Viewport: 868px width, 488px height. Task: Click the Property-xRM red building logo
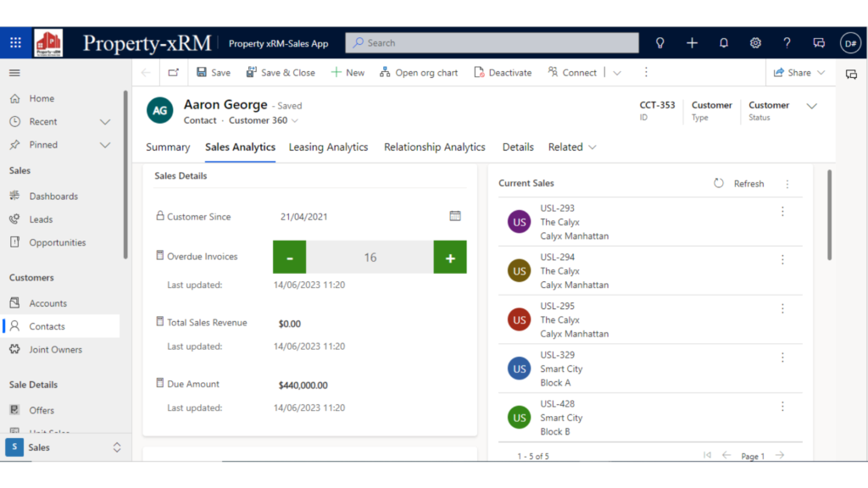48,42
